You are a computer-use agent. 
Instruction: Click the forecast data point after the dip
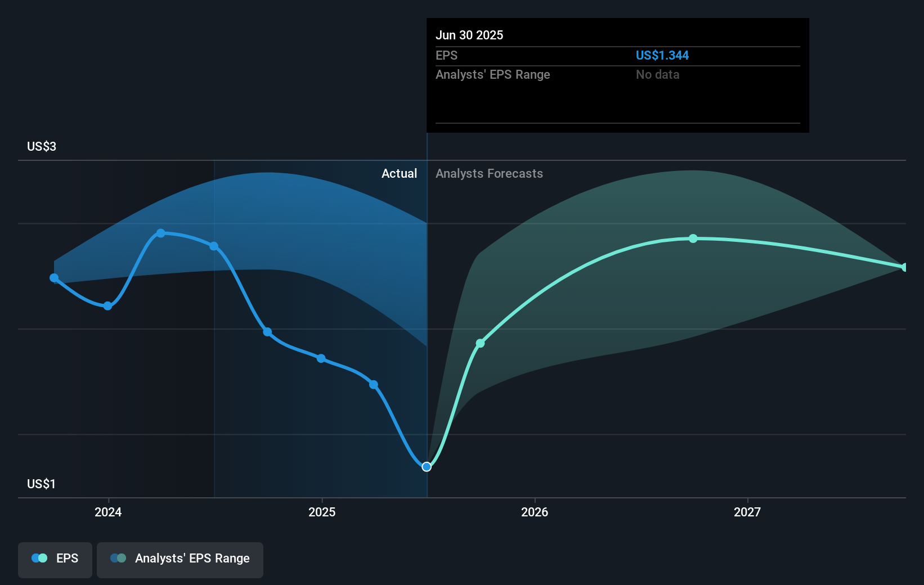coord(480,343)
